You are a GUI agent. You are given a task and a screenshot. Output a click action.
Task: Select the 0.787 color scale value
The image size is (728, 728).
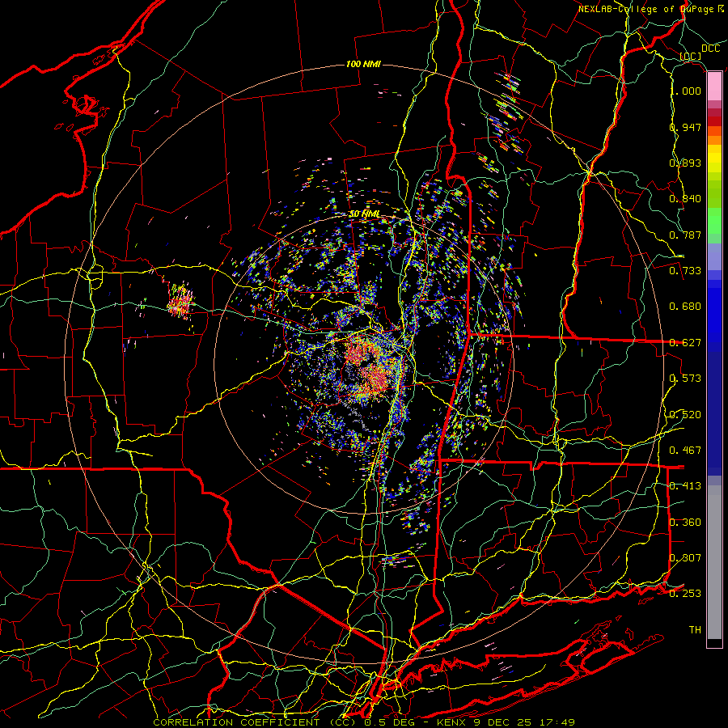coord(685,235)
